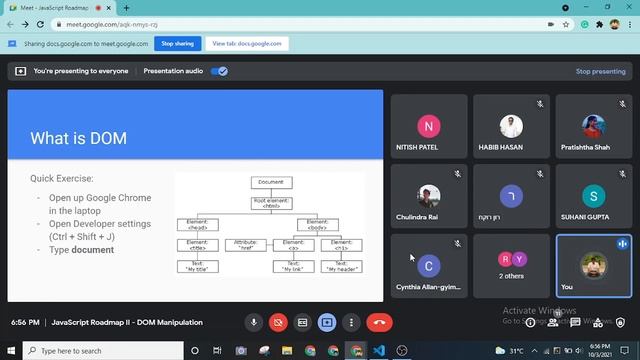Turn on captions button
Image resolution: width=640 pixels, height=360 pixels.
[302, 322]
